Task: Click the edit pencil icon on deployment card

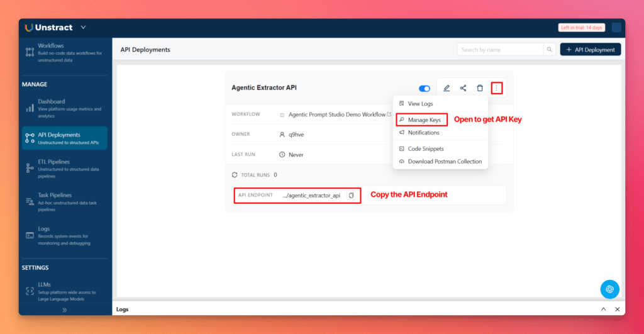Action: [447, 89]
